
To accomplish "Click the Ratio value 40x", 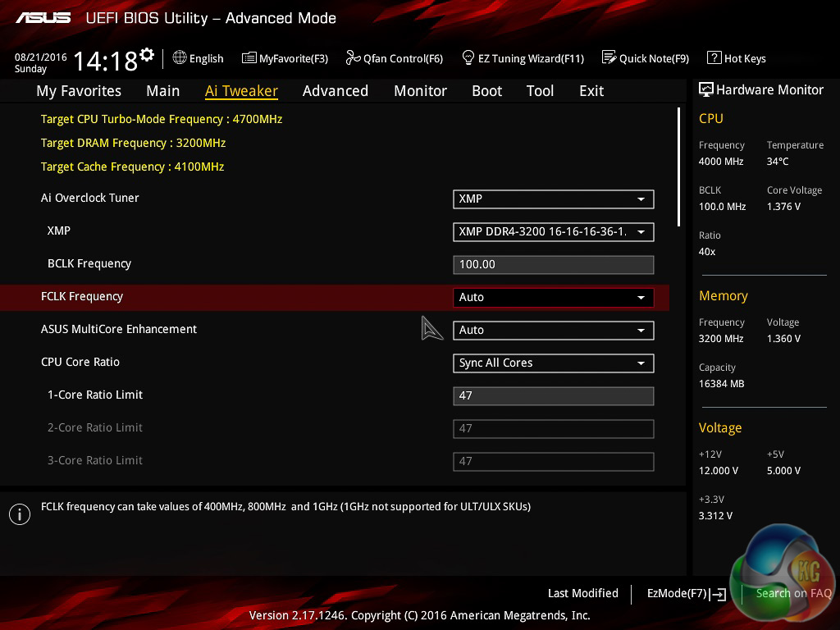I will pos(707,251).
